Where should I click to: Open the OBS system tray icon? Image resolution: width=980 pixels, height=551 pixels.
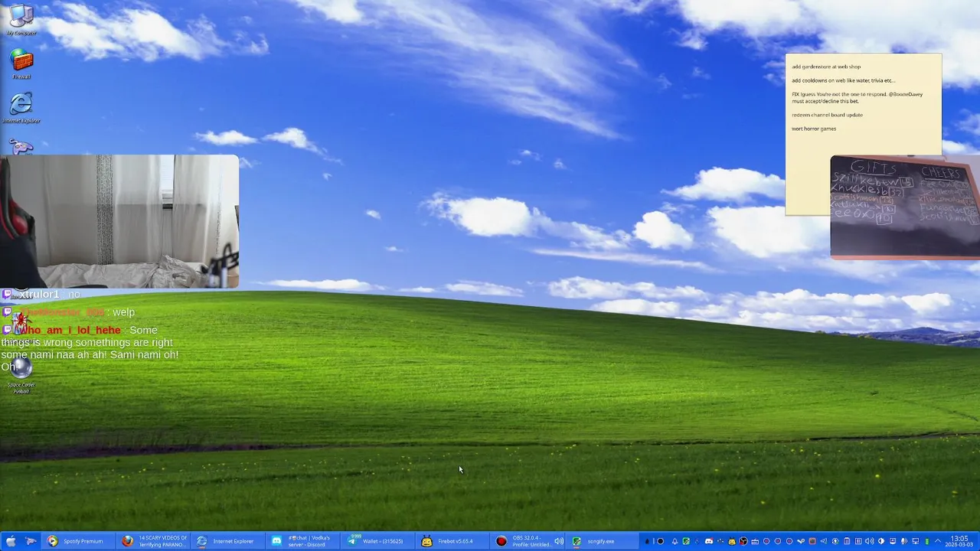tap(743, 541)
